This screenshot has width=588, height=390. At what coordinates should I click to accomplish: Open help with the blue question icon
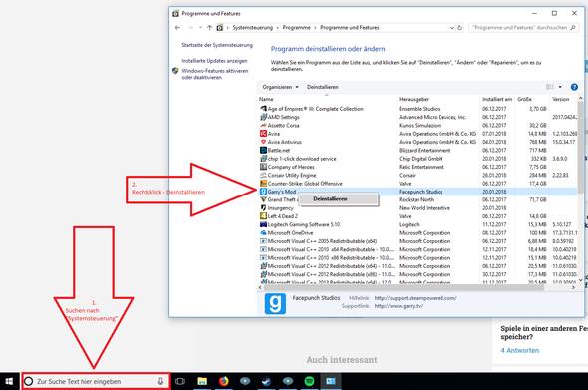574,87
